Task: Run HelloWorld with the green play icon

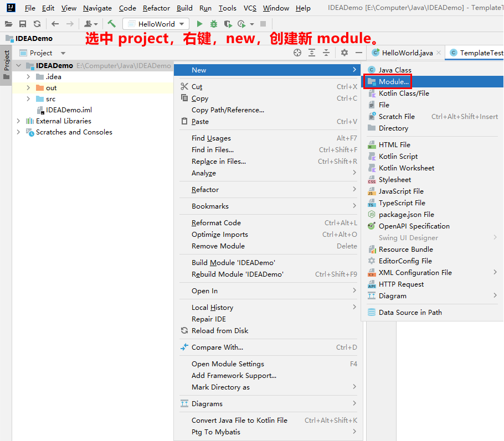Action: [x=199, y=24]
